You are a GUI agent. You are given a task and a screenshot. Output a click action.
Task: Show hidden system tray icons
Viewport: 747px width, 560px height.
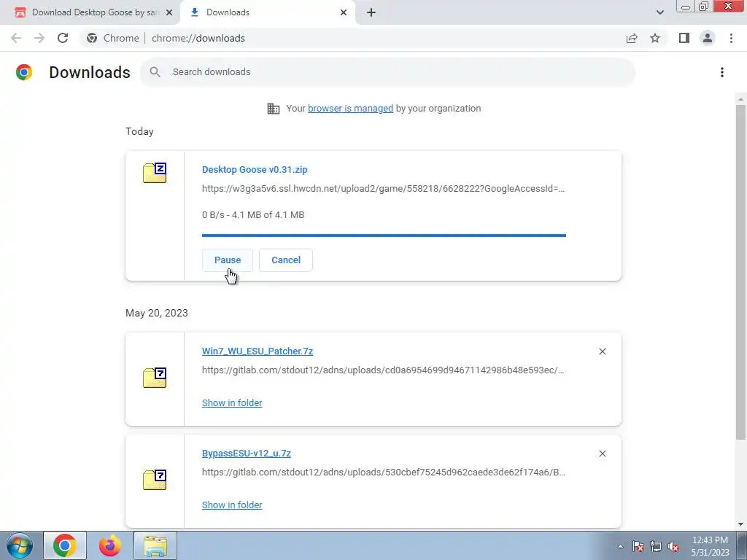[x=620, y=546]
